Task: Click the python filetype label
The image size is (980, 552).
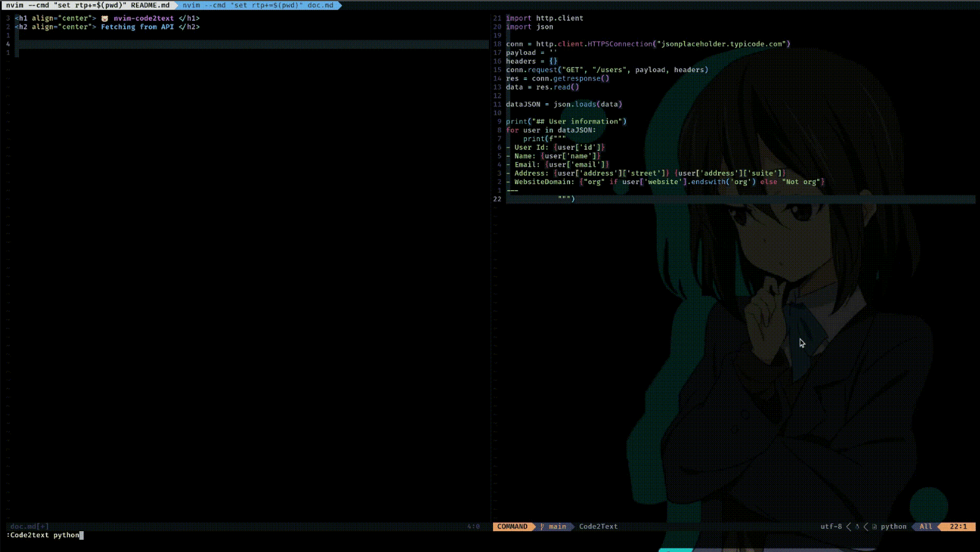Action: 893,526
